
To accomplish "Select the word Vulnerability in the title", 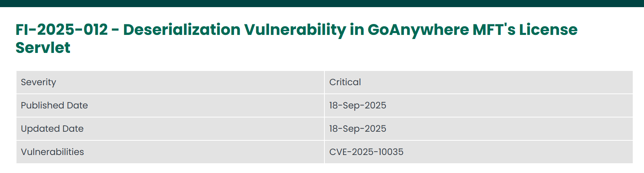I will point(295,30).
